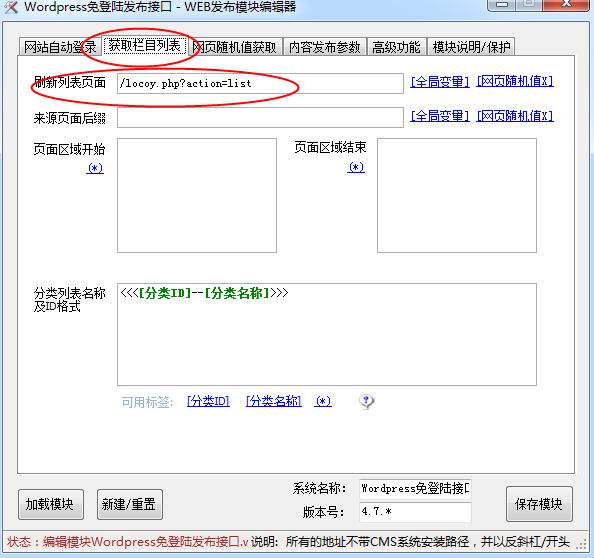Click the 可用标签: label

147,402
